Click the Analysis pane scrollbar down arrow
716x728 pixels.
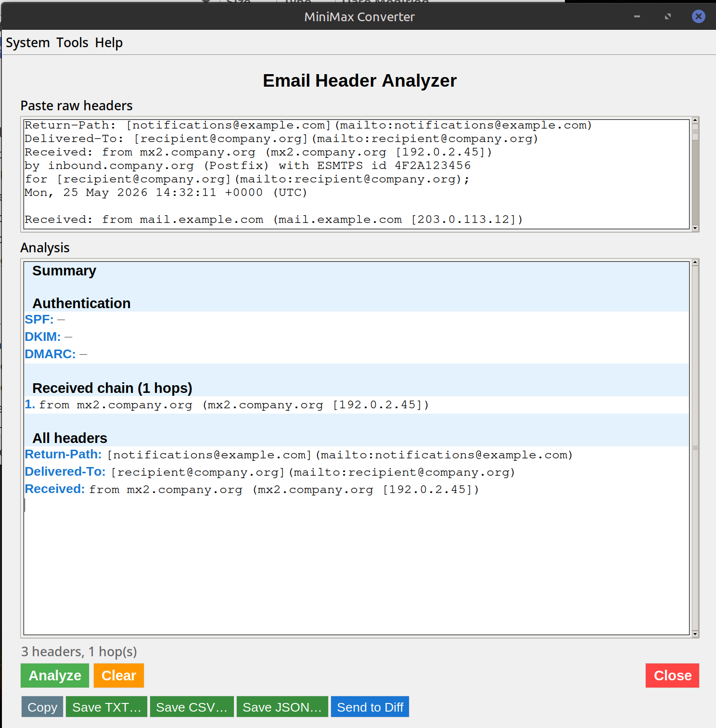[695, 634]
